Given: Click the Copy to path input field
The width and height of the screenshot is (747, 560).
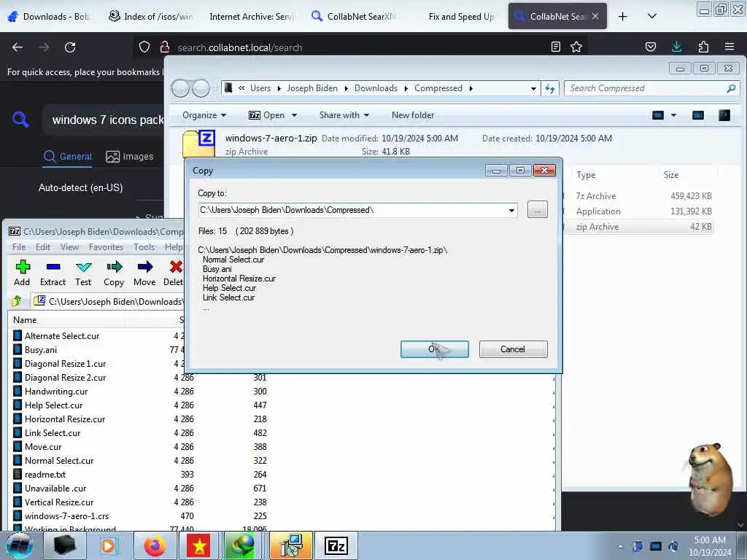Looking at the screenshot, I should coord(352,211).
